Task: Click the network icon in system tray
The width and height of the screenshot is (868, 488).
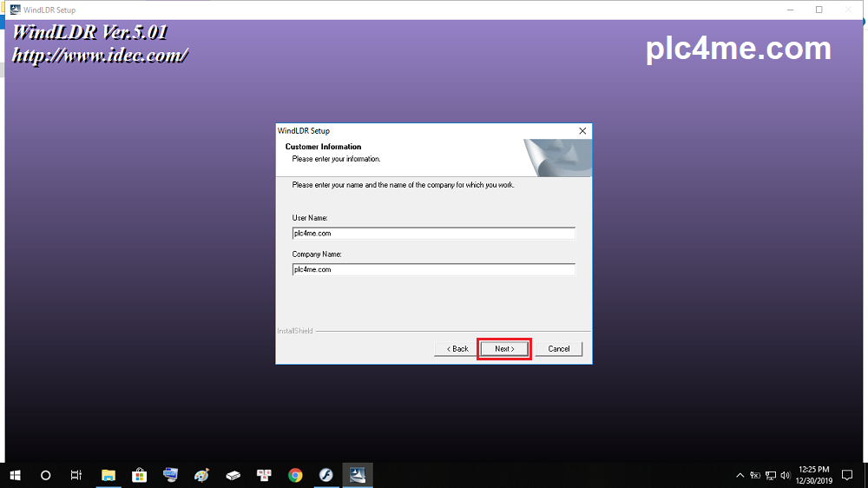Action: [x=771, y=475]
